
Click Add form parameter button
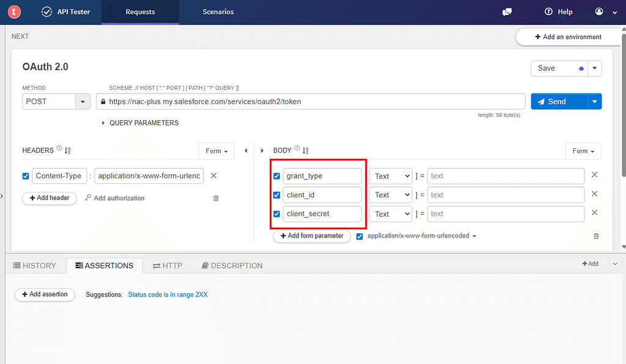coord(312,236)
